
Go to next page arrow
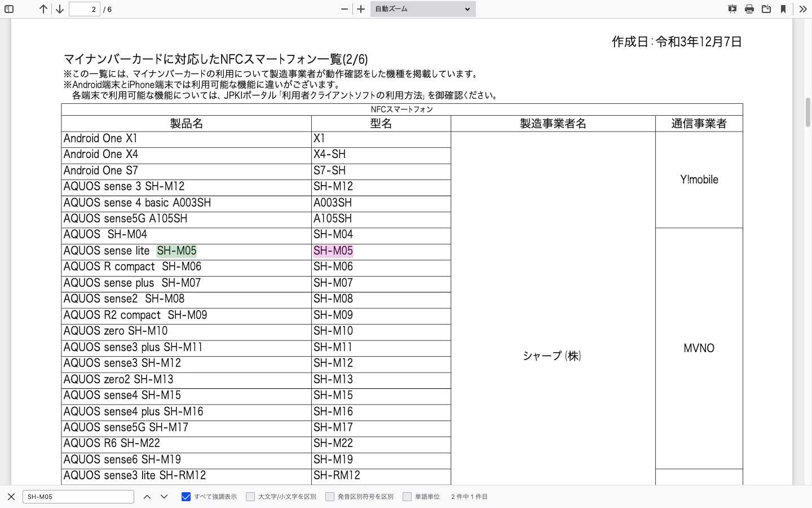click(x=59, y=9)
